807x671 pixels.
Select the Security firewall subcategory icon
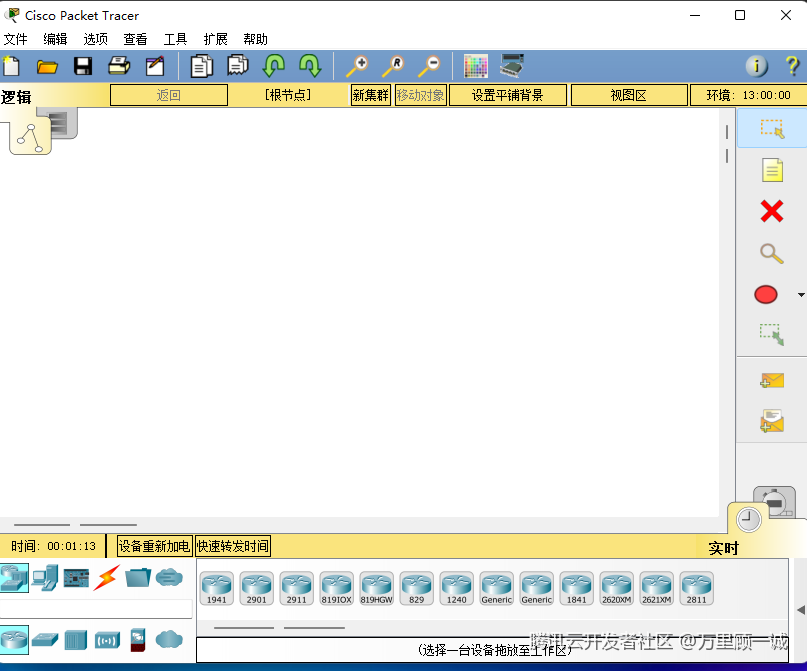tap(138, 640)
